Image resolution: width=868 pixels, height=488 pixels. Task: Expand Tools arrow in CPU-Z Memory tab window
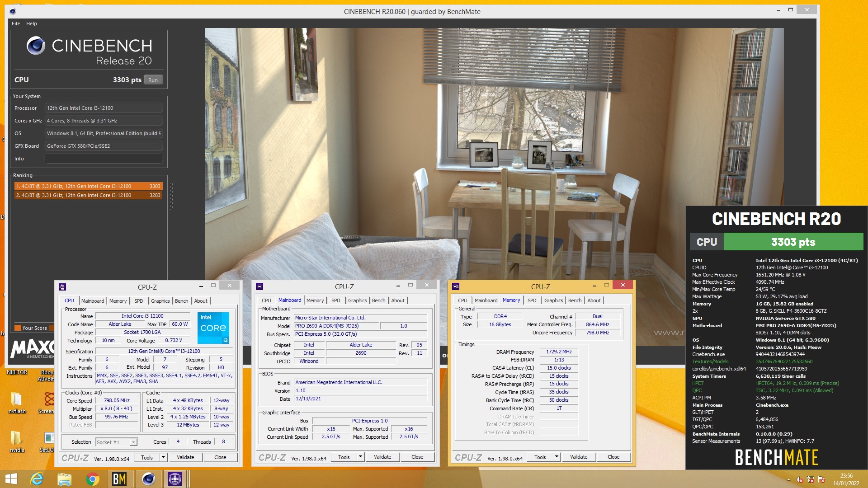[557, 457]
